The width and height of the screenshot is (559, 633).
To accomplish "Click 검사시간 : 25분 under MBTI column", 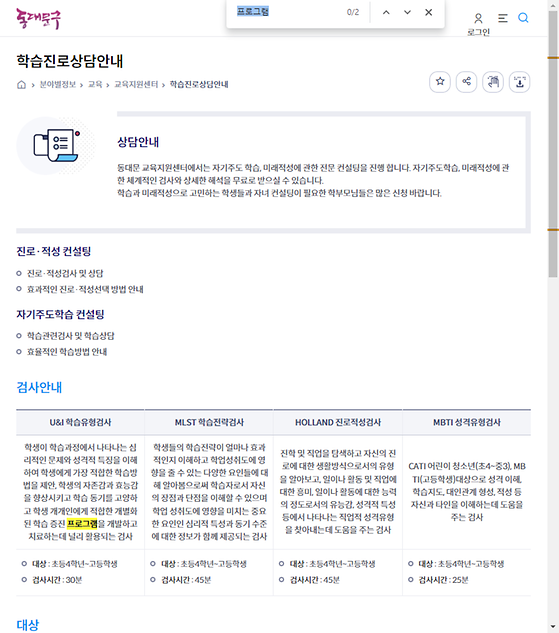I will coord(444,580).
